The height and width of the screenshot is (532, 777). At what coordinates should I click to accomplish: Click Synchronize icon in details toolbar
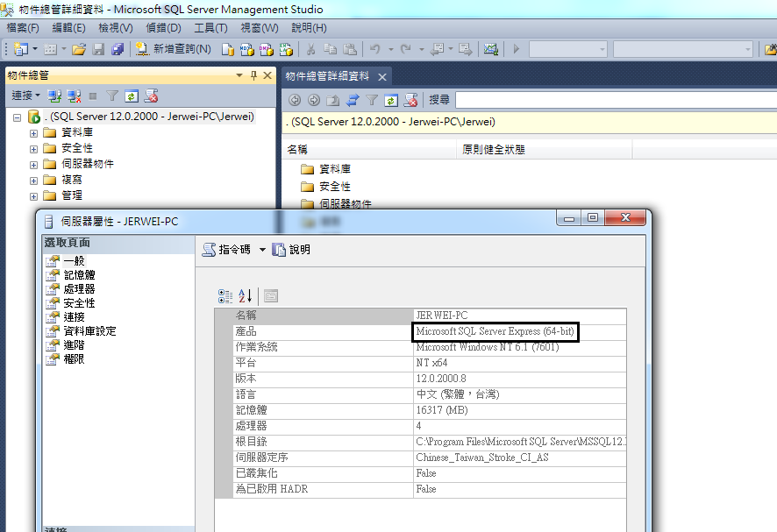point(353,100)
